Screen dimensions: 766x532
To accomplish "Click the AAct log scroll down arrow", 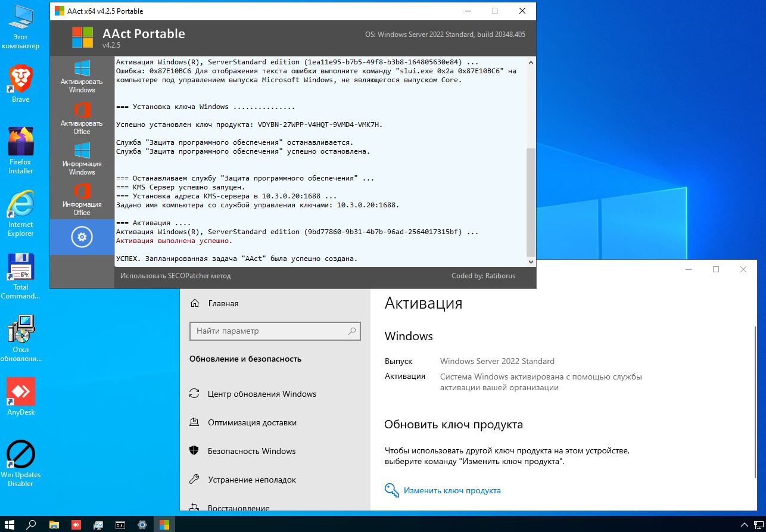I will [x=531, y=262].
